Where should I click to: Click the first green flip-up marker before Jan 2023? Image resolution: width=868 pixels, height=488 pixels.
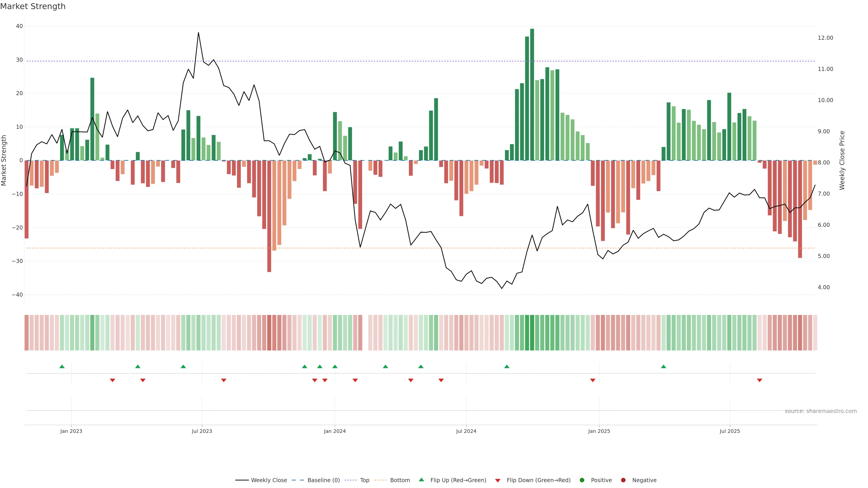pyautogui.click(x=62, y=366)
